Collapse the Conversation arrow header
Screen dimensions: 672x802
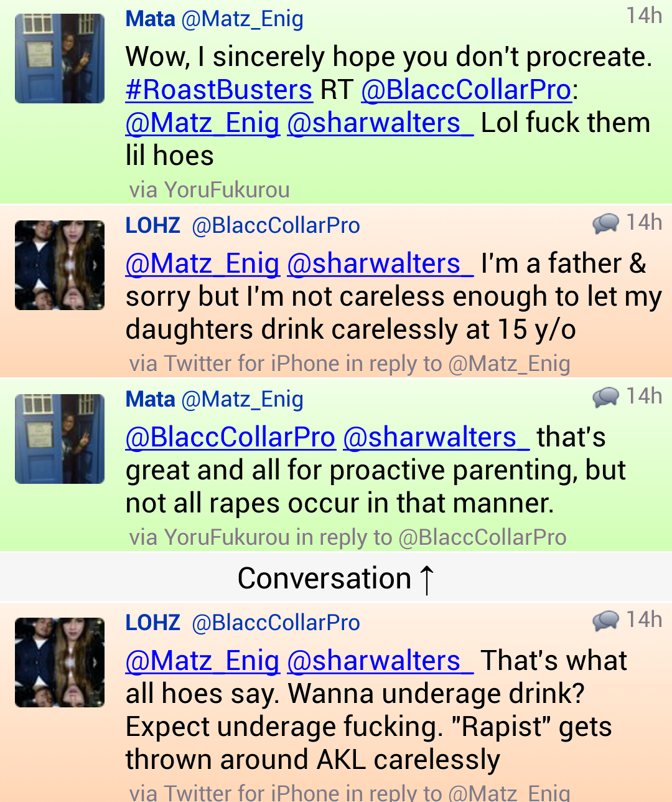pyautogui.click(x=336, y=578)
